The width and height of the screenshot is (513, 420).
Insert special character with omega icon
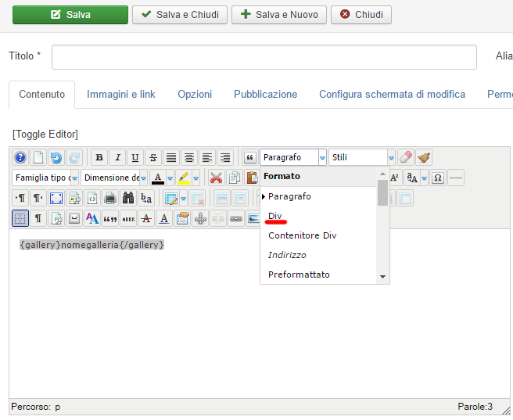coord(438,178)
